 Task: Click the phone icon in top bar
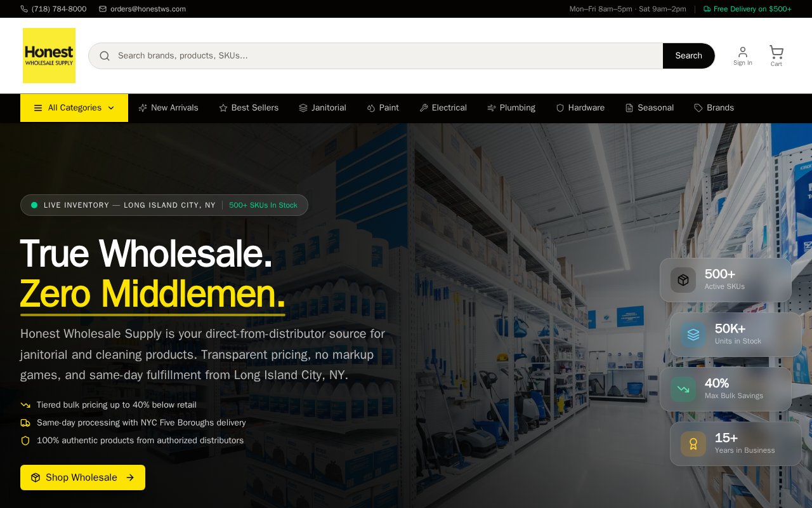click(x=24, y=9)
